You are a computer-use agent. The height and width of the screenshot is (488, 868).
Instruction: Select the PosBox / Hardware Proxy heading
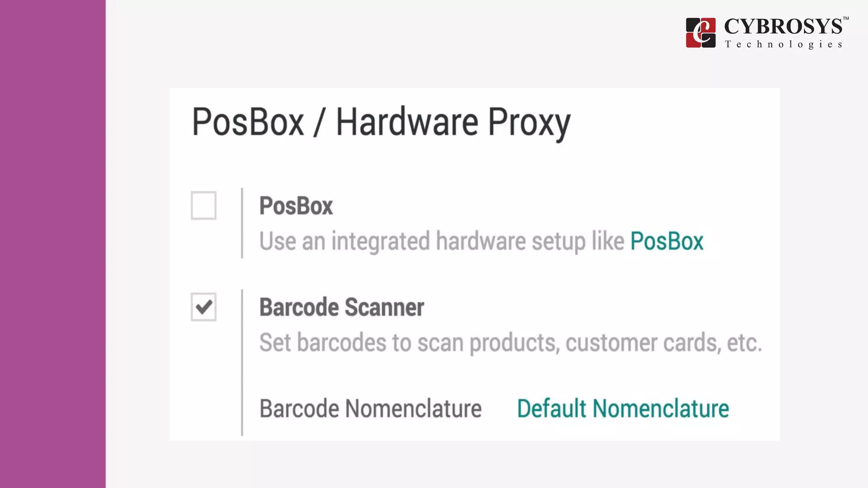(x=381, y=122)
